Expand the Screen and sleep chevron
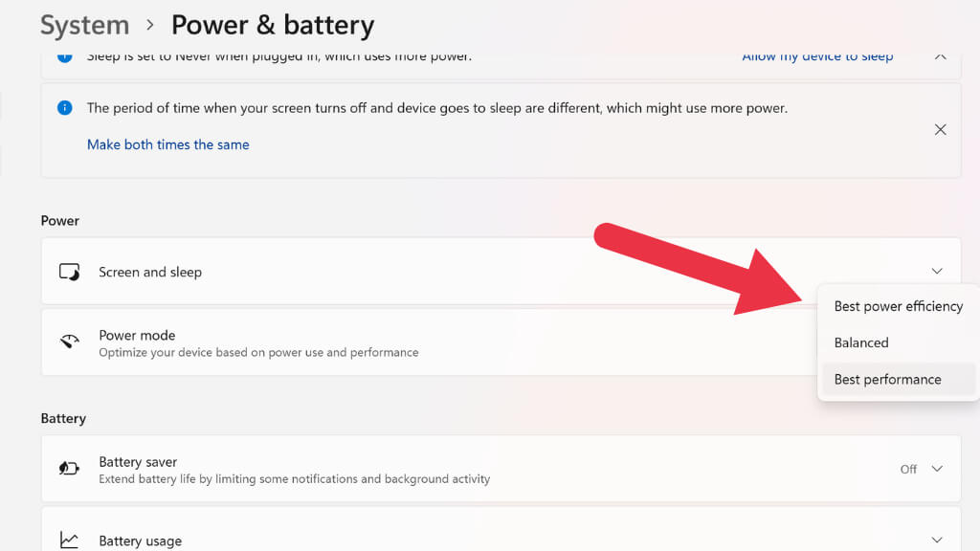Viewport: 980px width, 551px height. point(937,272)
